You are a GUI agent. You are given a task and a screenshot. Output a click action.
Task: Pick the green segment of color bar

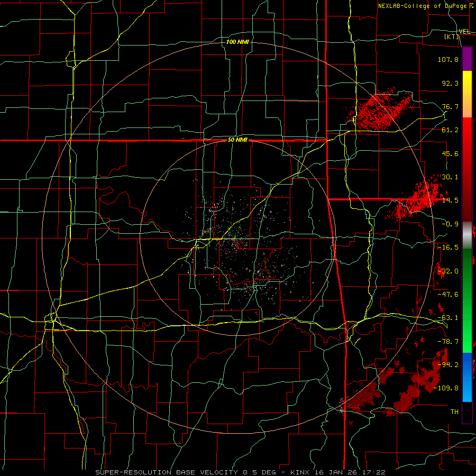[x=467, y=300]
